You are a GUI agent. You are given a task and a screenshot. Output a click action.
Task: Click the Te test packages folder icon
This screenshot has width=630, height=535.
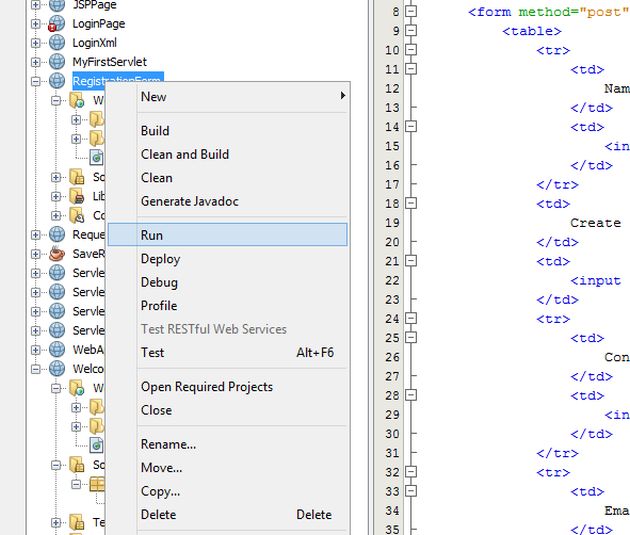point(77,522)
